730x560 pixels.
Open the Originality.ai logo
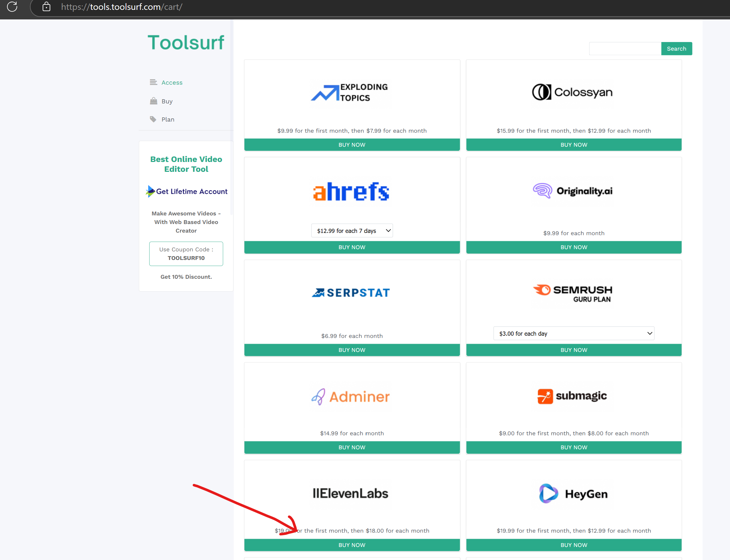[572, 191]
